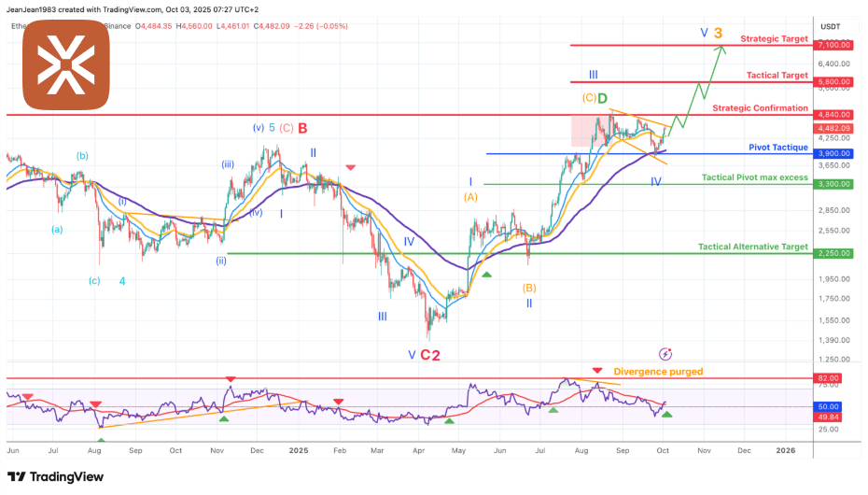Click the USDT currency label on price axis
Screen dimensions: 868x495
tap(830, 25)
